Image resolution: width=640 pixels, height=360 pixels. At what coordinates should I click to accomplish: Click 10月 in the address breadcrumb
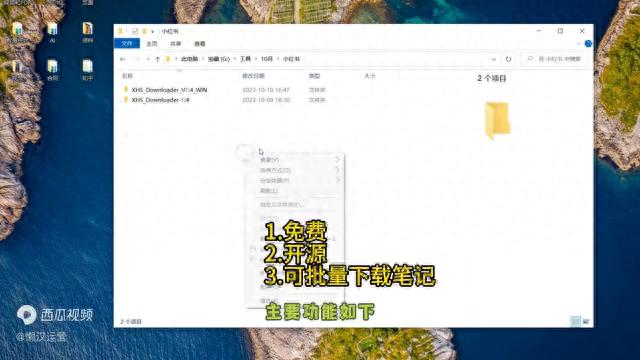click(267, 59)
